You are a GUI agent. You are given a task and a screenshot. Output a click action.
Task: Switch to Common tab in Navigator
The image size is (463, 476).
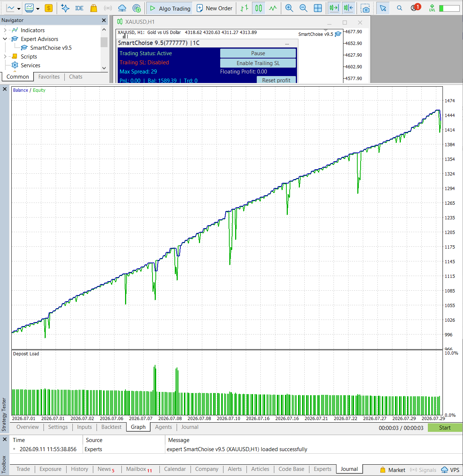pos(18,77)
